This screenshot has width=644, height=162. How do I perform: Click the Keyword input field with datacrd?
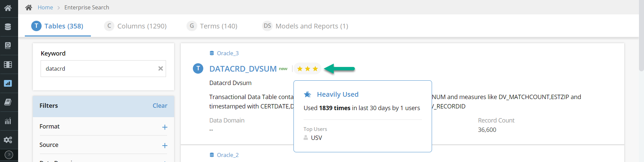103,69
